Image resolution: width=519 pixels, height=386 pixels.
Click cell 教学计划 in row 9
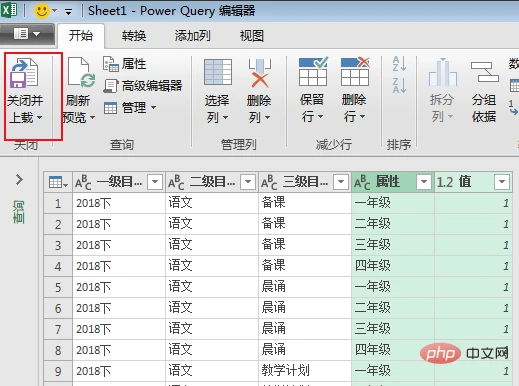pyautogui.click(x=305, y=371)
